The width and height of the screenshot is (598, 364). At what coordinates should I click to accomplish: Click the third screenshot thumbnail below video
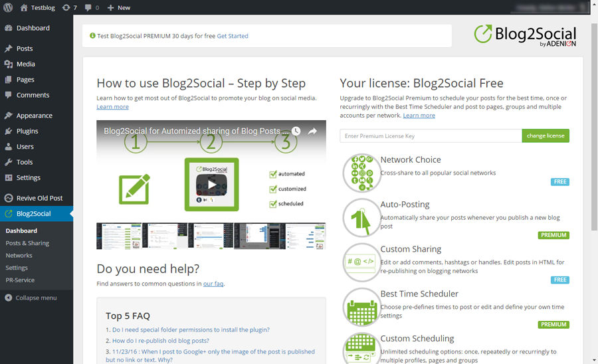click(211, 236)
